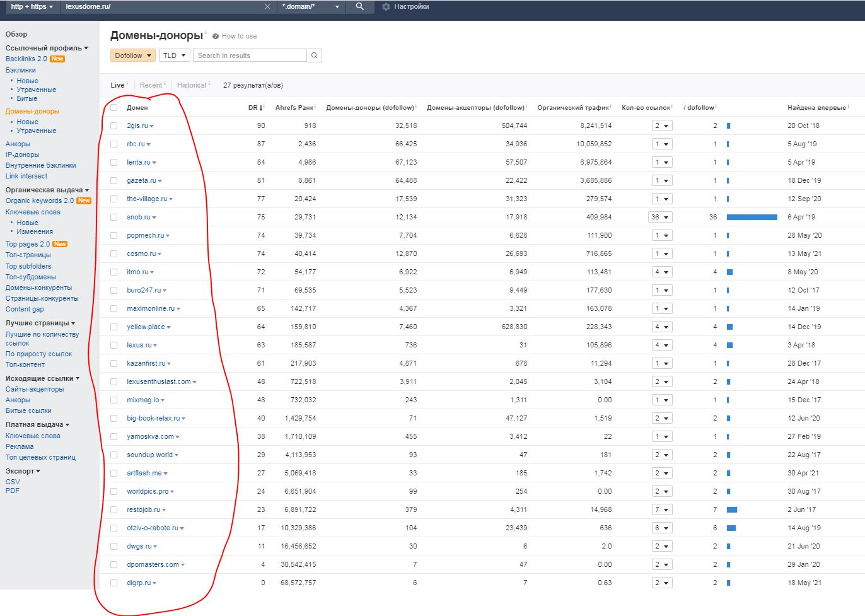The image size is (865, 616).
Task: Expand the 36 links dropdown for snob.ru
Action: coord(660,217)
